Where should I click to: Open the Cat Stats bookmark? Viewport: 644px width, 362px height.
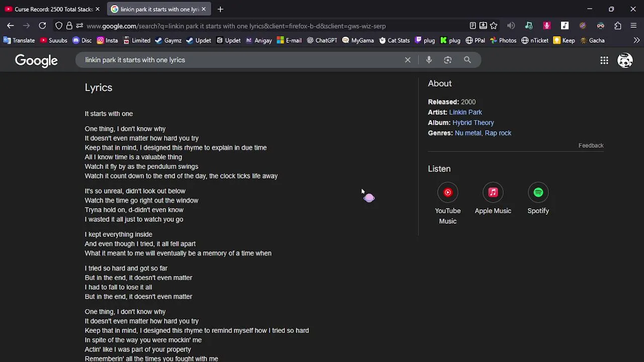tap(394, 40)
